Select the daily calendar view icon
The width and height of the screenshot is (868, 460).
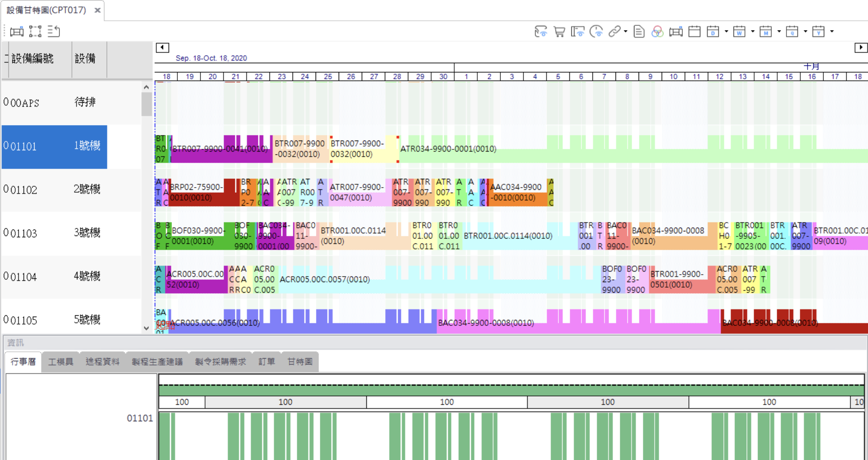(x=713, y=31)
